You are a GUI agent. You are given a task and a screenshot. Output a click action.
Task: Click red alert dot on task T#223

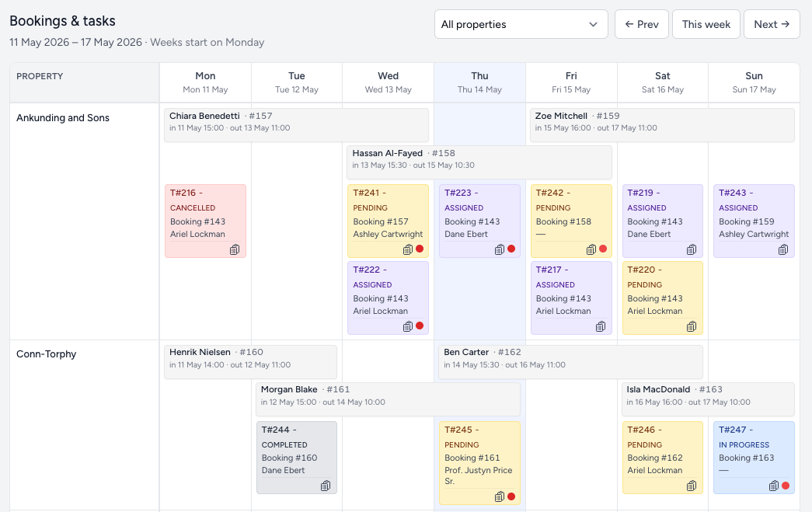point(511,249)
